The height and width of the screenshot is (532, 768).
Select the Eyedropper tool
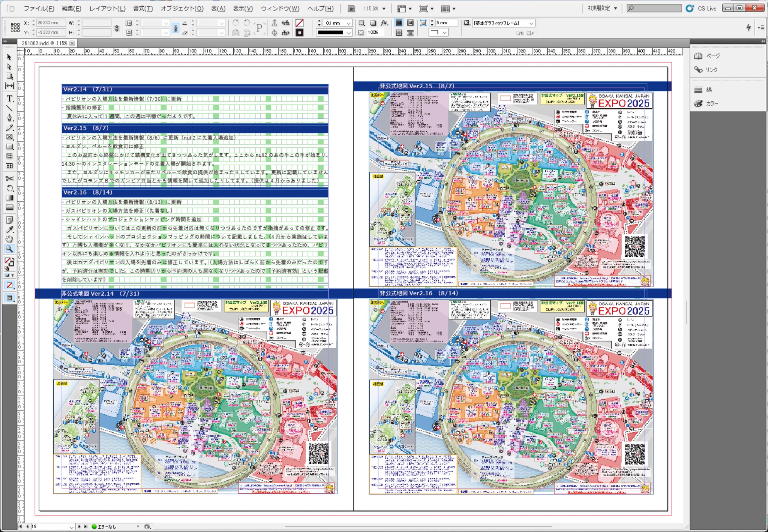tap(9, 229)
